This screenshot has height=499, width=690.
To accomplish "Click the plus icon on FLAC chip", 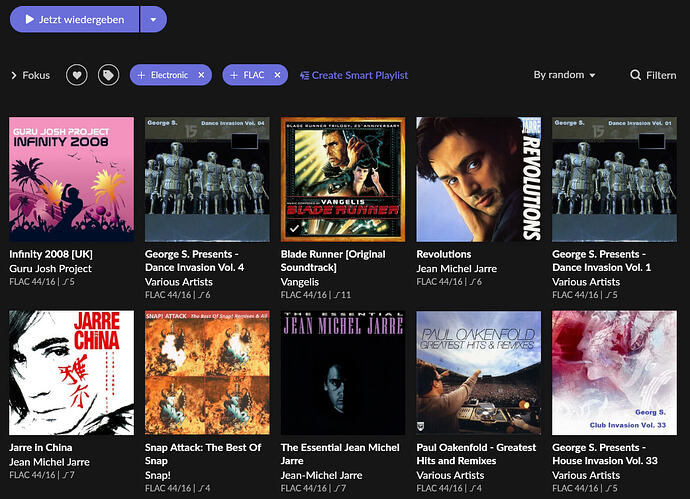I will (234, 75).
